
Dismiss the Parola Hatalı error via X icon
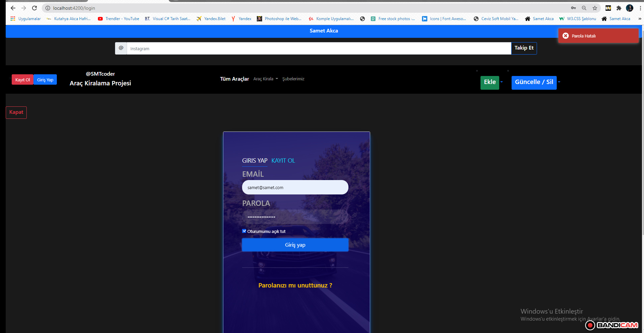click(x=565, y=35)
